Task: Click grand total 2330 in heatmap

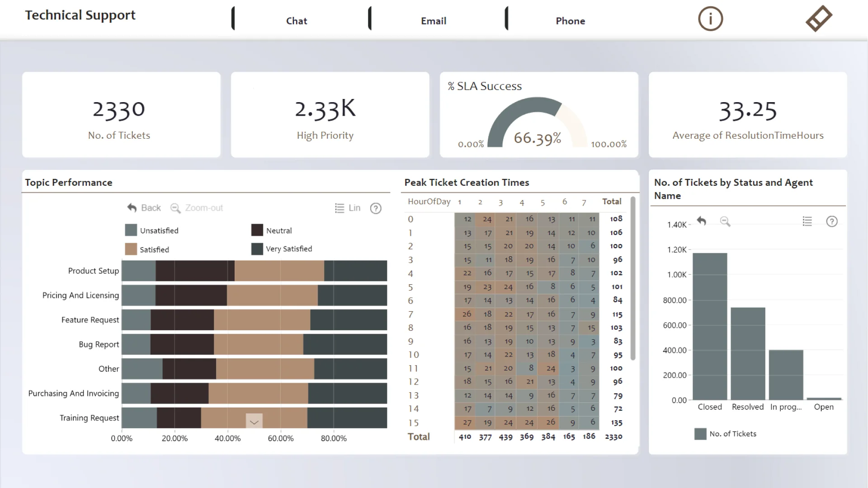Action: [613, 436]
